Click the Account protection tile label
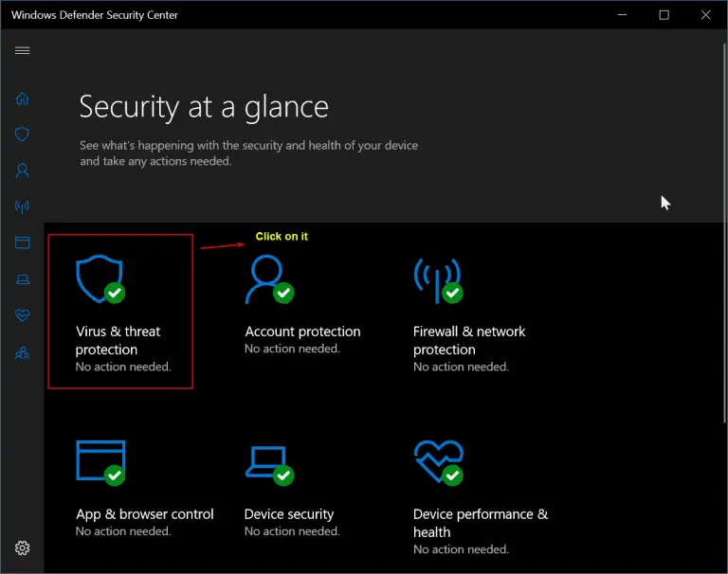Screen dimensions: 728x574 tap(302, 332)
